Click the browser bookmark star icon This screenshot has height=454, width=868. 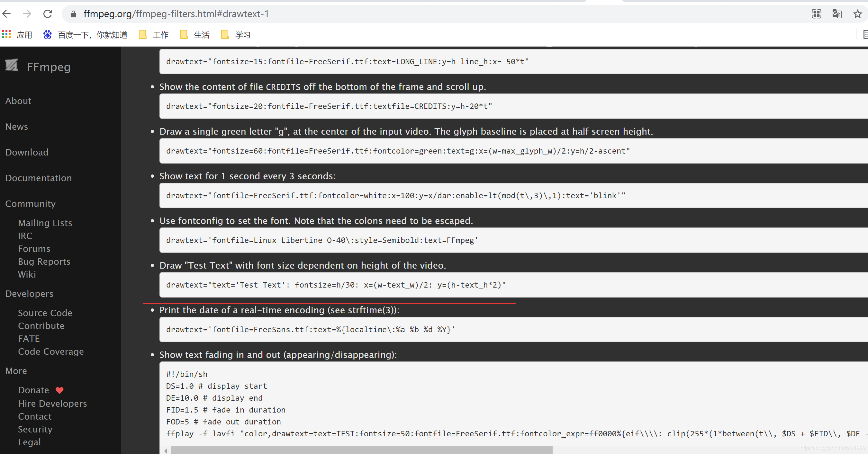857,14
